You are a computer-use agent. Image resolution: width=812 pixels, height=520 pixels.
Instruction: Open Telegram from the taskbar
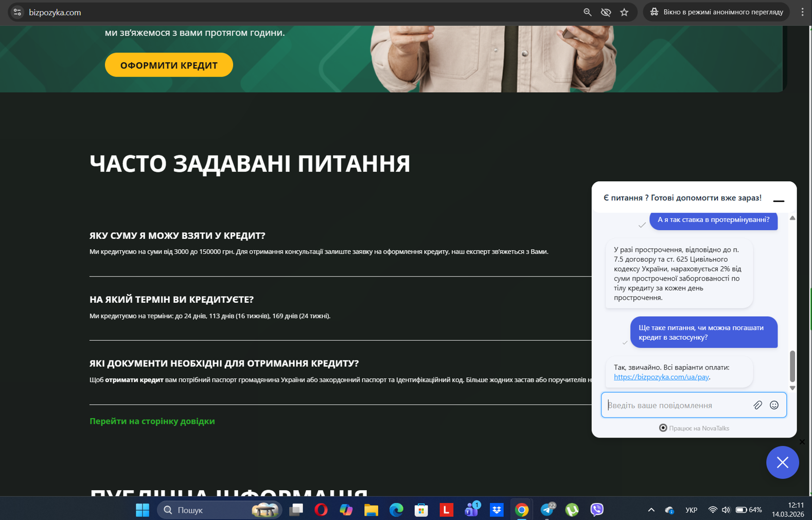pos(548,509)
